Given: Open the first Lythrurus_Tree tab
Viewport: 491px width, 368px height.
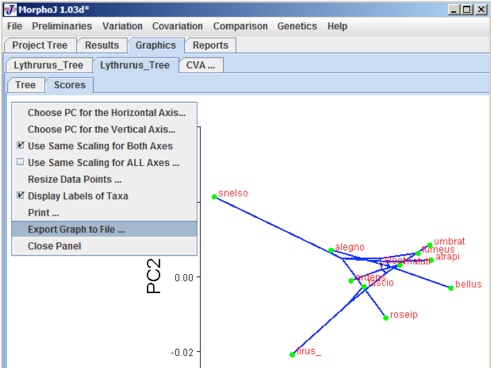Looking at the screenshot, I should [49, 65].
